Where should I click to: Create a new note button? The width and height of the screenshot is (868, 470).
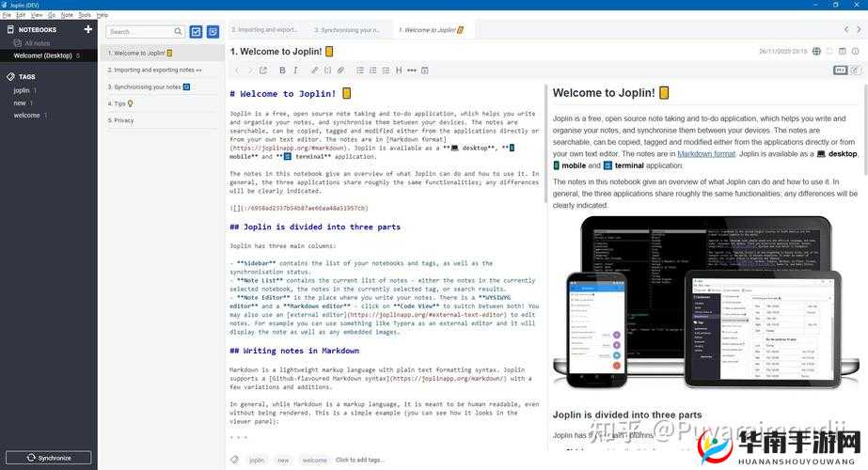pos(213,32)
